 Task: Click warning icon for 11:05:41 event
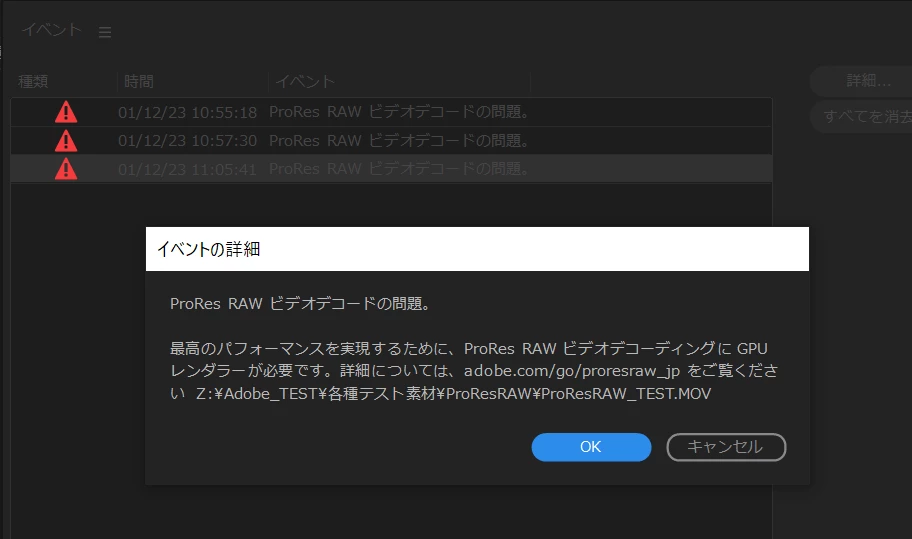(x=66, y=169)
